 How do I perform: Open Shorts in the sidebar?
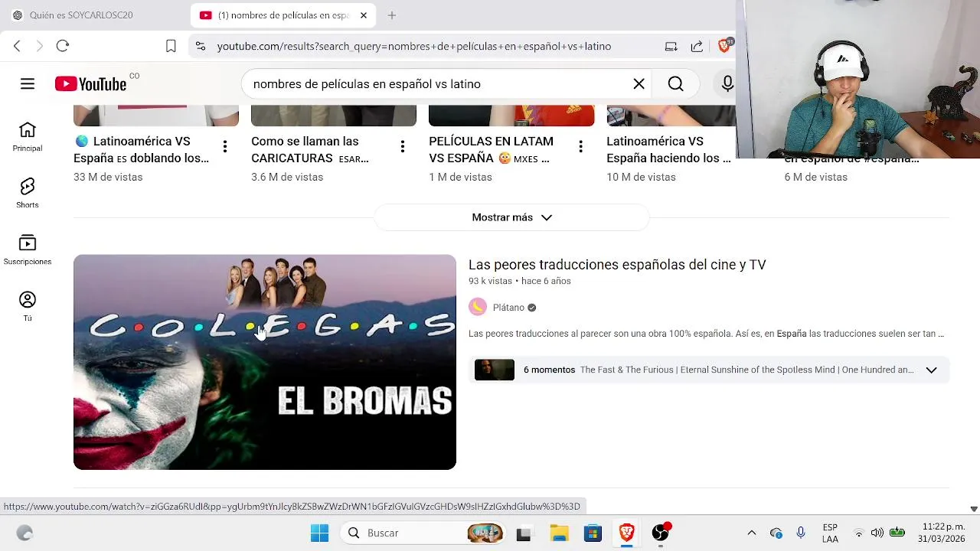pyautogui.click(x=28, y=194)
